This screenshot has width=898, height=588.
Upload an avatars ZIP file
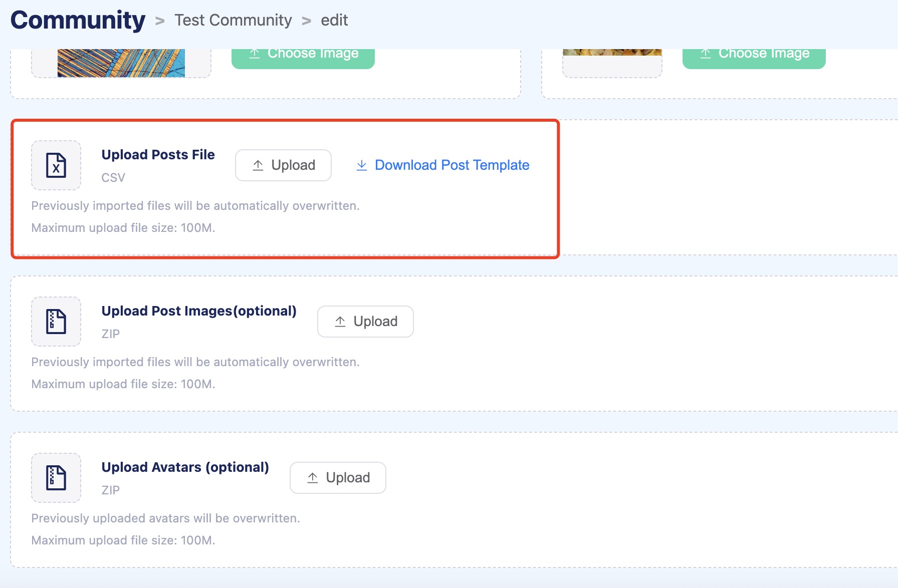point(338,478)
